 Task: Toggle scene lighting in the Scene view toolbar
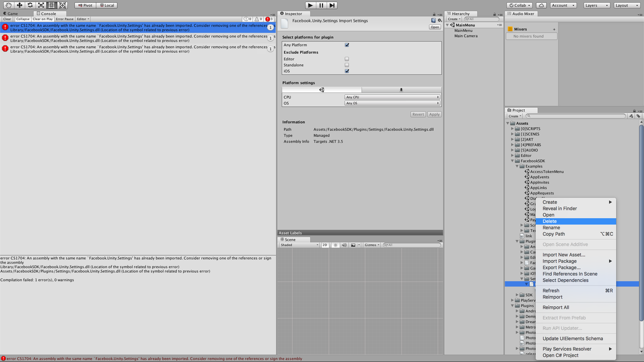(x=335, y=245)
